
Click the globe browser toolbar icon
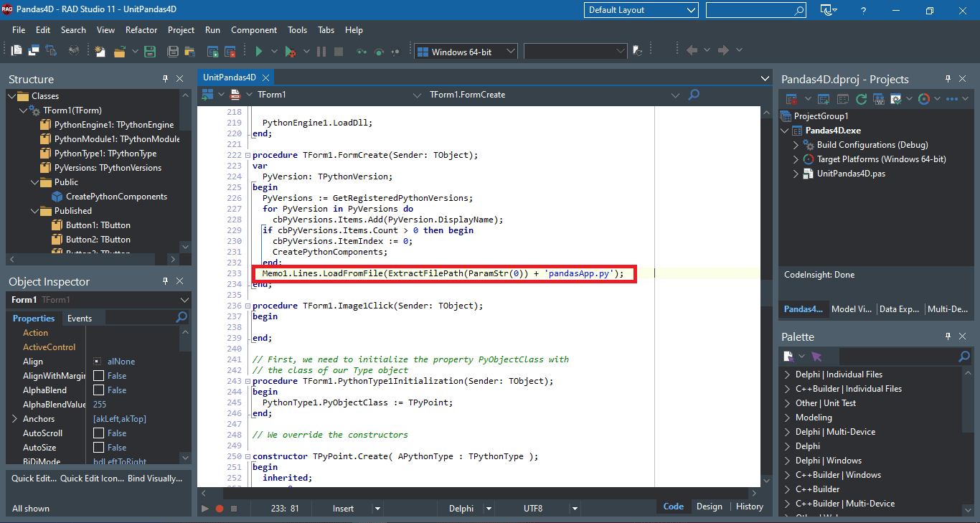[74, 51]
